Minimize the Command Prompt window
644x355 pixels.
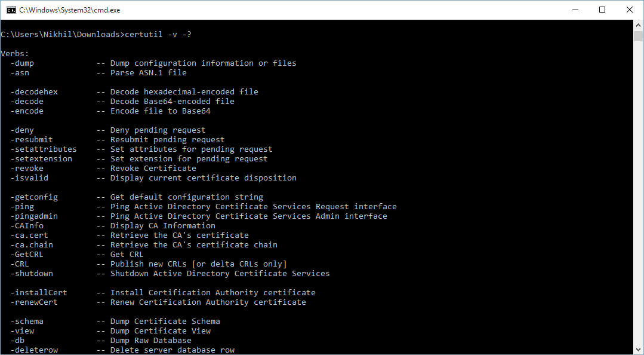pos(575,10)
